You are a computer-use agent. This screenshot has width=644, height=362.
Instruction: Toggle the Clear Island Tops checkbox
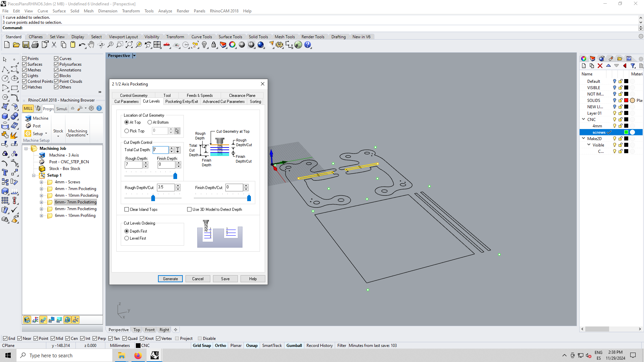[127, 209]
